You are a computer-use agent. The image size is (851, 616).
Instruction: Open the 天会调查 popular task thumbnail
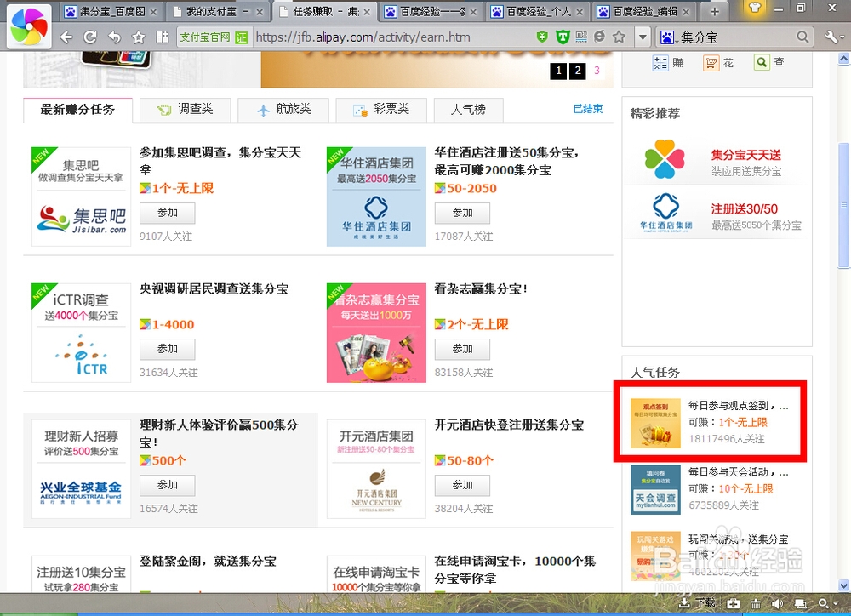click(655, 489)
